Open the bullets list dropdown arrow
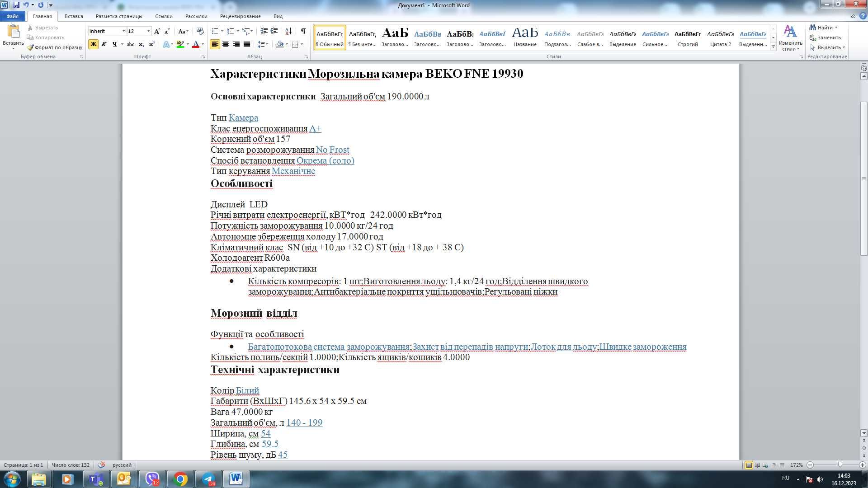Image resolution: width=868 pixels, height=488 pixels. (x=222, y=31)
